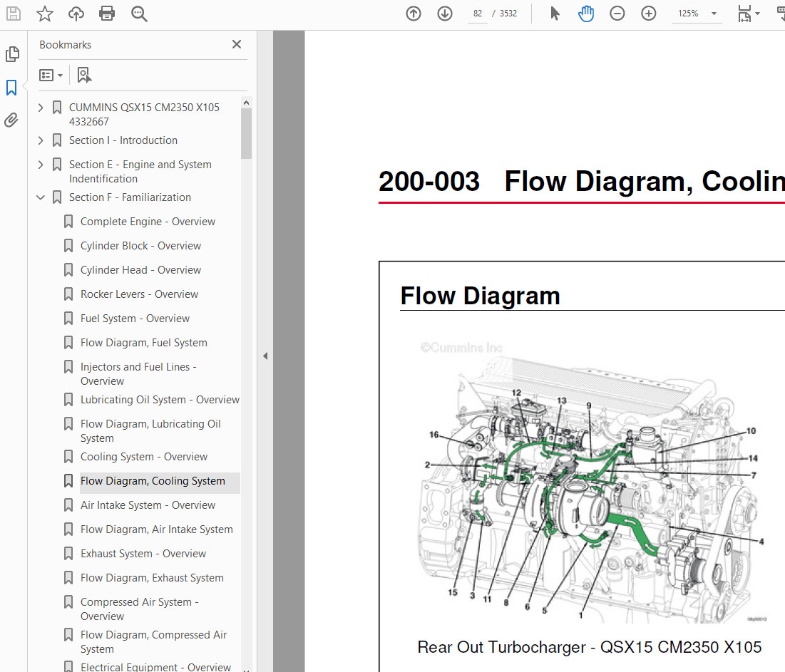Open Exhaust System - Overview bookmark
Viewport: 785px width, 672px height.
pos(143,554)
